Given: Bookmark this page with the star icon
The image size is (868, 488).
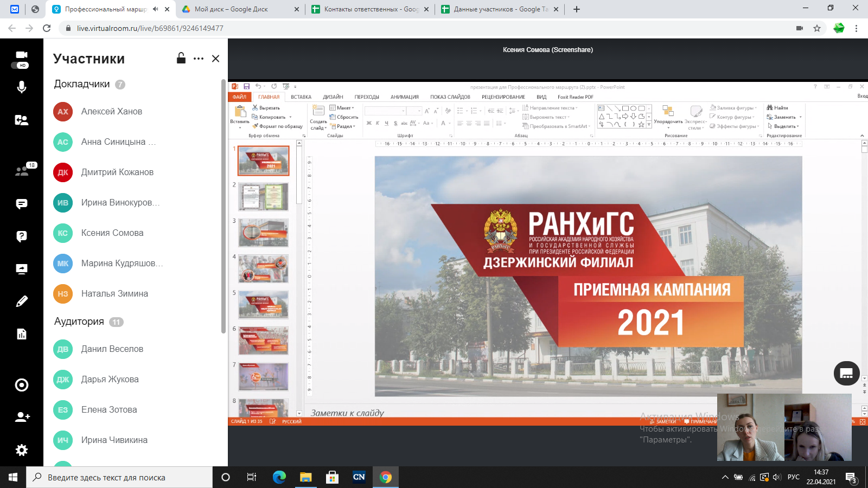Looking at the screenshot, I should point(817,28).
